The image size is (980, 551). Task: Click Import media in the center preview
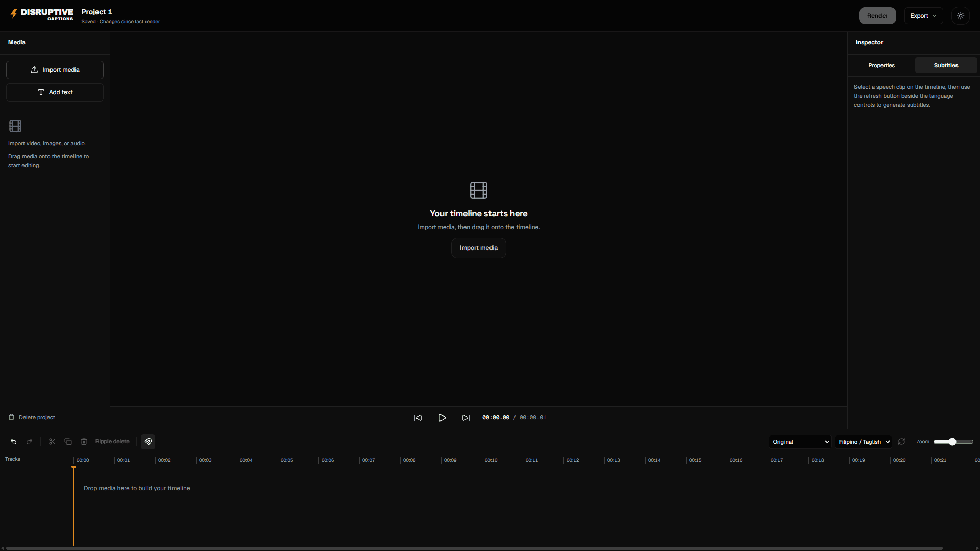479,248
